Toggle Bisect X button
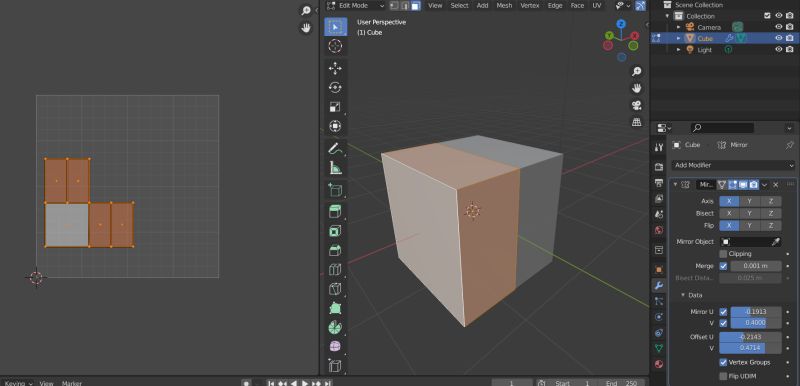This screenshot has height=386, width=800. (729, 213)
